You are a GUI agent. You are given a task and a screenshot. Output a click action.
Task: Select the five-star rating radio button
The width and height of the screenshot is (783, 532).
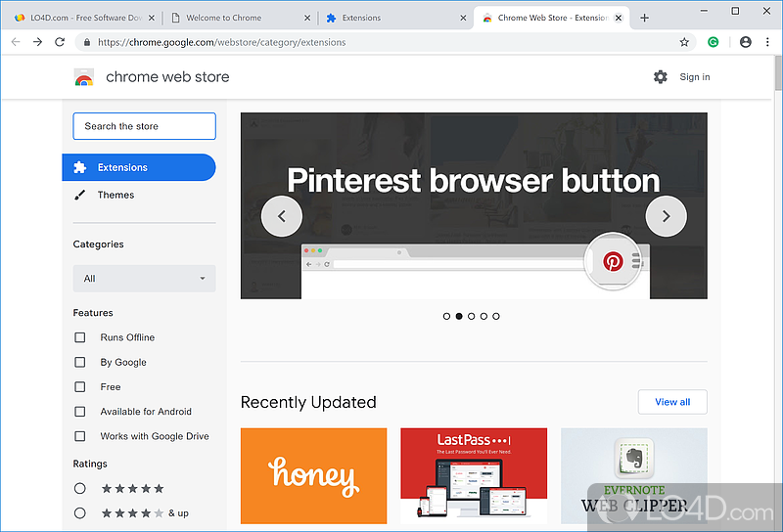80,488
